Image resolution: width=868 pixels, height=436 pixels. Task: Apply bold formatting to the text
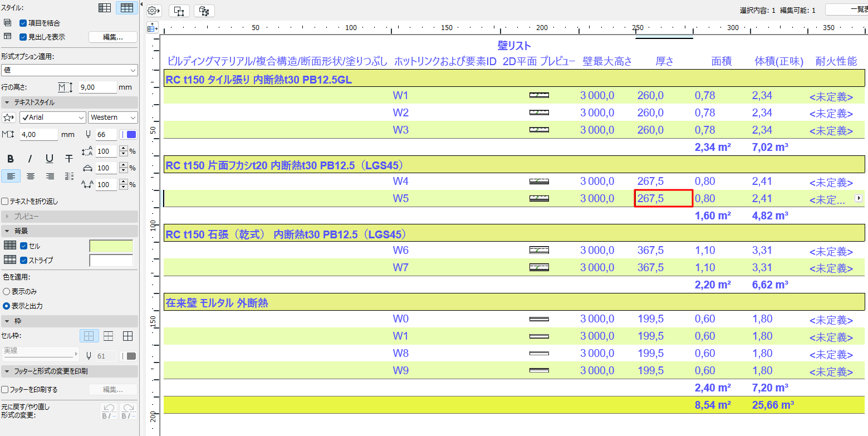[10, 159]
